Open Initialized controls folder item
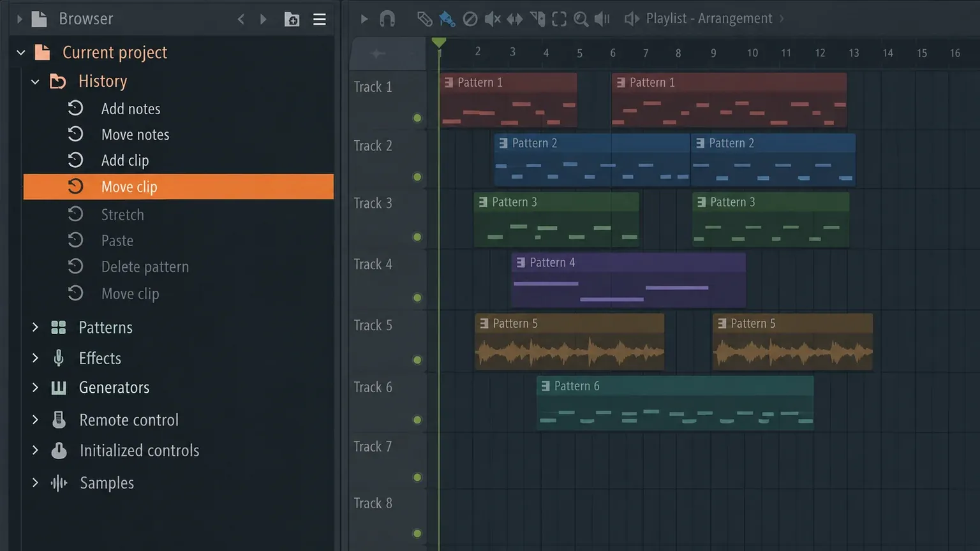The image size is (980, 551). (x=139, y=451)
